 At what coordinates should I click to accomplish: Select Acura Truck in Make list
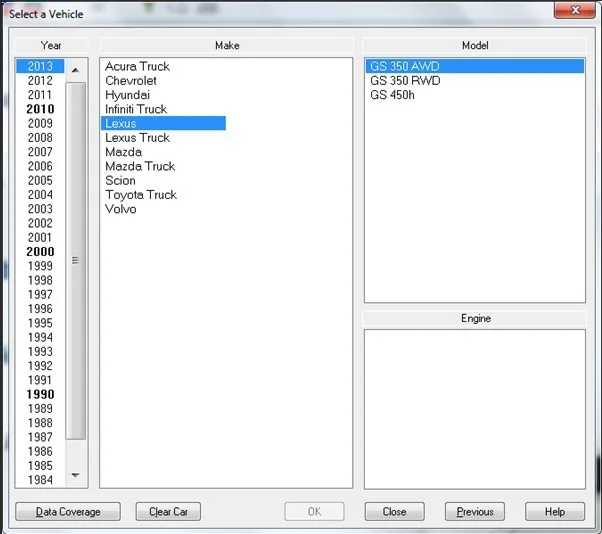click(137, 66)
